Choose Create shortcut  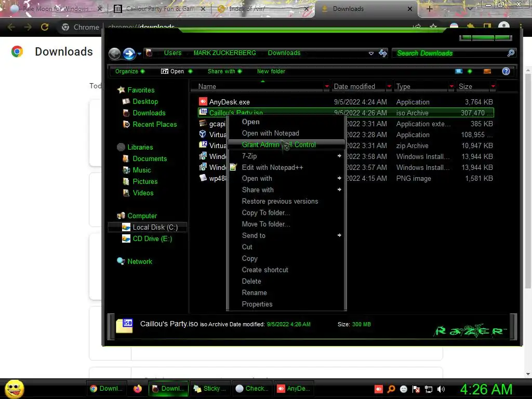(x=265, y=270)
